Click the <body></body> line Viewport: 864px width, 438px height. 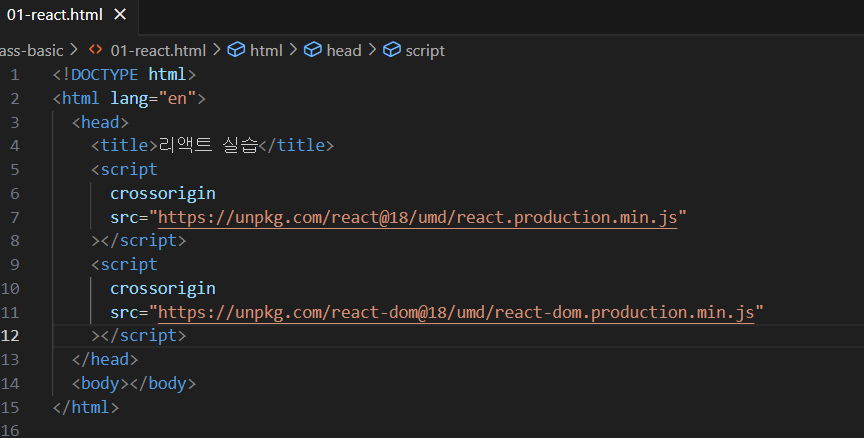[x=134, y=383]
